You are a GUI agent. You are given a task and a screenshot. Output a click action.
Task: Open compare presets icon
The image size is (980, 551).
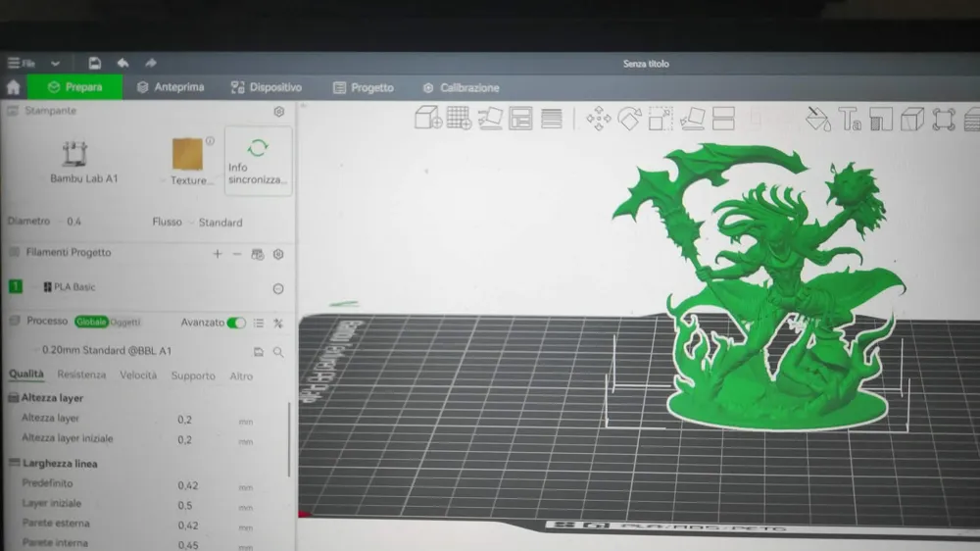[278, 324]
